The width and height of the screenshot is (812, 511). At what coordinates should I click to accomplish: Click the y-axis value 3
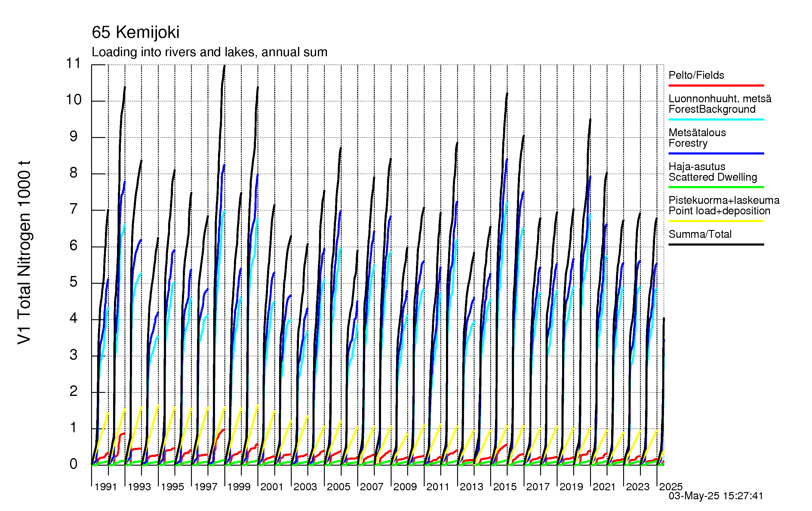coord(73,355)
